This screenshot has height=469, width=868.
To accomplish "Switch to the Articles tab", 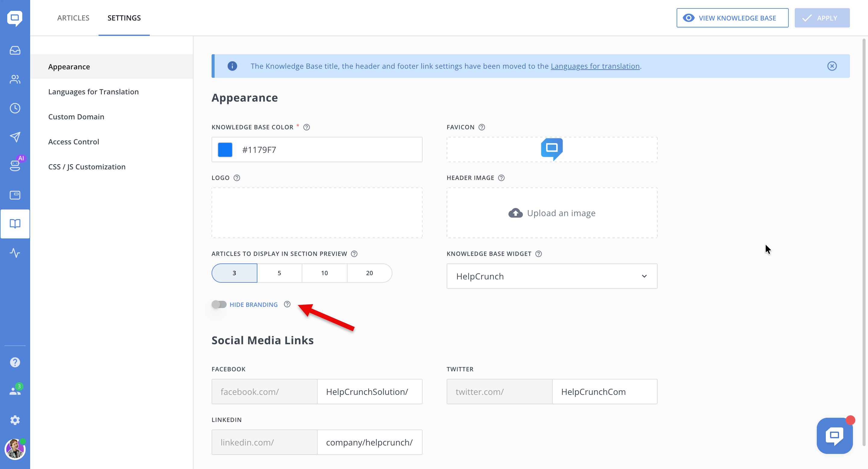I will 73,18.
